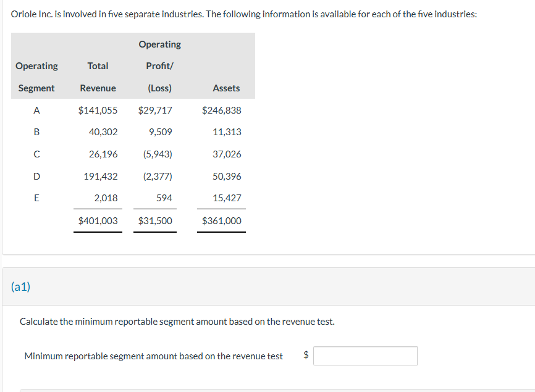Click the Oriole Inc. problem description text
The width and height of the screenshot is (535, 392).
[244, 14]
